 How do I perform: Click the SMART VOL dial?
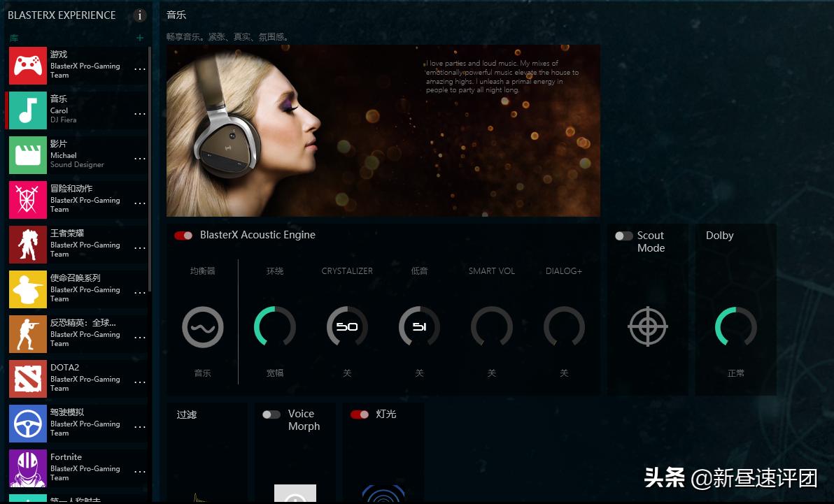(491, 326)
